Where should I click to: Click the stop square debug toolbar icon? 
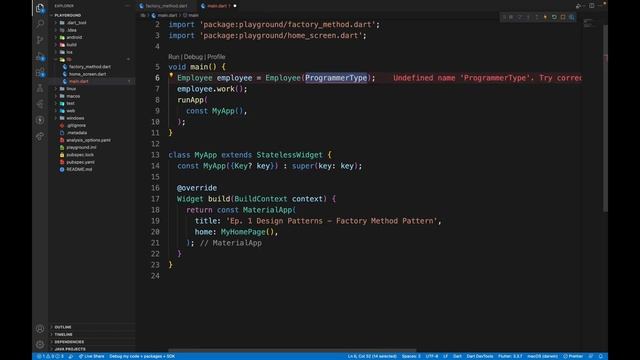coord(563,17)
